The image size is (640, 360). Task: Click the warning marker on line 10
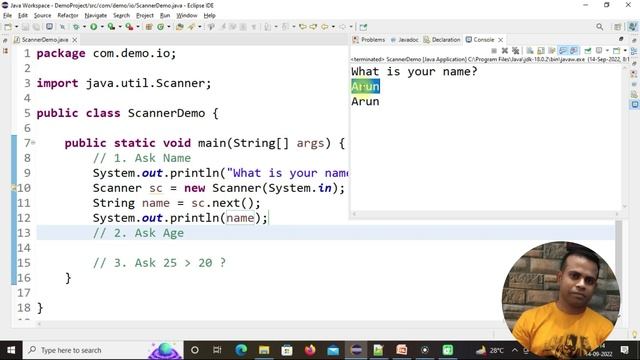13,188
